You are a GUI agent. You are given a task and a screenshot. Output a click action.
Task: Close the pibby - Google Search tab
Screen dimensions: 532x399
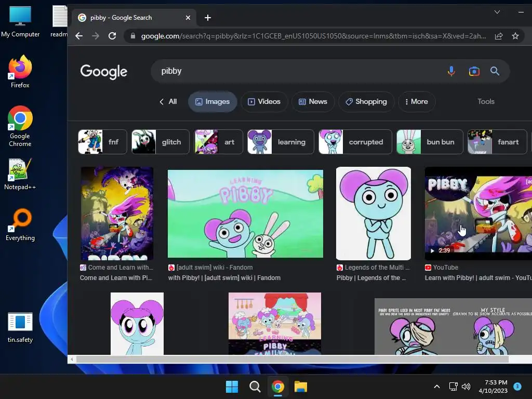[x=188, y=18]
